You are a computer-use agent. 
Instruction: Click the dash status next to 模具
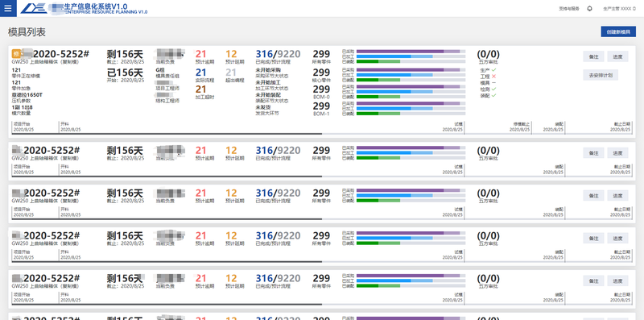(494, 83)
